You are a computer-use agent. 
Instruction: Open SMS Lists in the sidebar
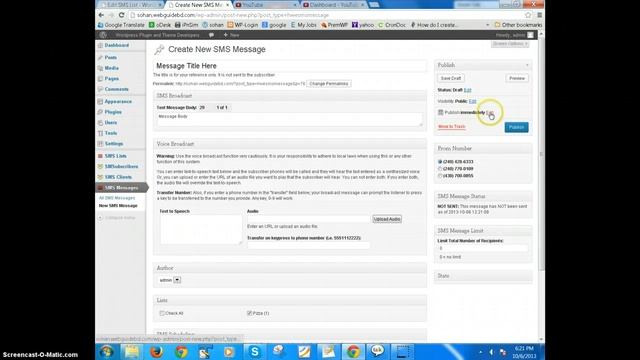point(116,156)
